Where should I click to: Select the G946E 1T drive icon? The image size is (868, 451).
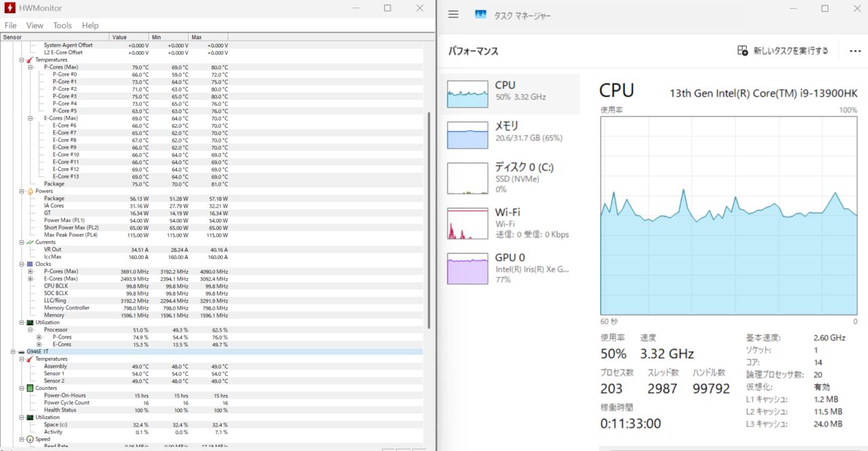(x=21, y=352)
